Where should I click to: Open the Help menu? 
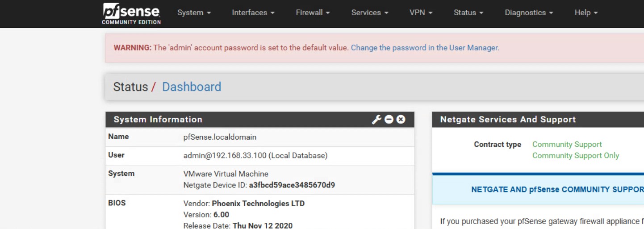[x=586, y=12]
